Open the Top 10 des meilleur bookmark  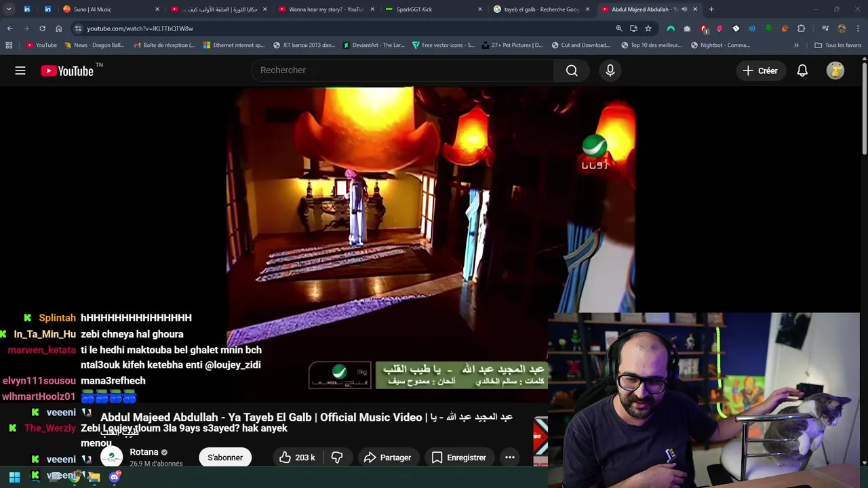coord(652,45)
